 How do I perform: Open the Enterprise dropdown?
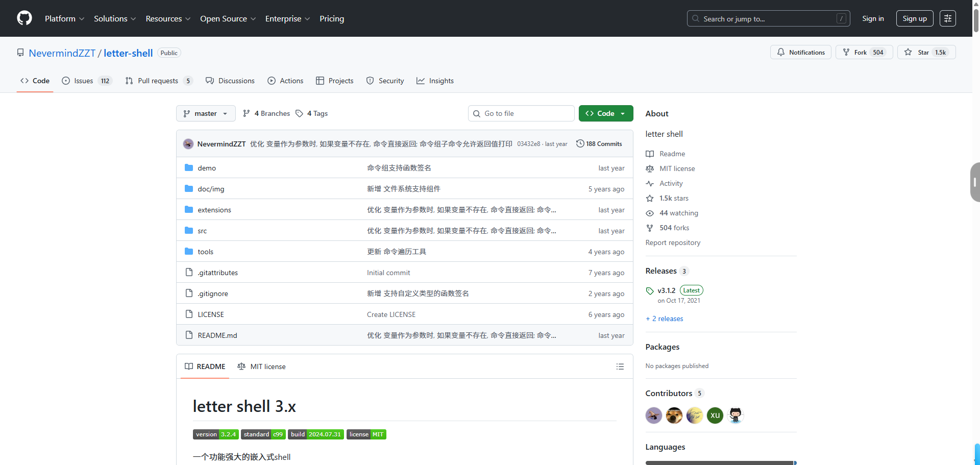point(287,18)
